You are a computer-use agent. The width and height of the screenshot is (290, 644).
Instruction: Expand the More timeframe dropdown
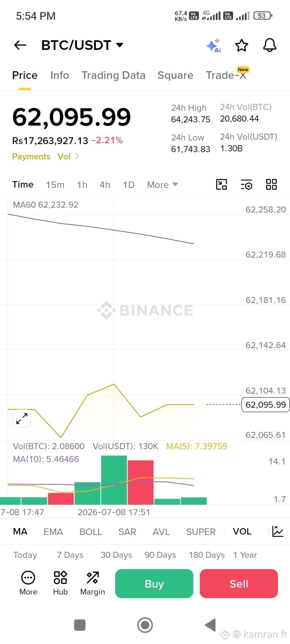point(162,185)
